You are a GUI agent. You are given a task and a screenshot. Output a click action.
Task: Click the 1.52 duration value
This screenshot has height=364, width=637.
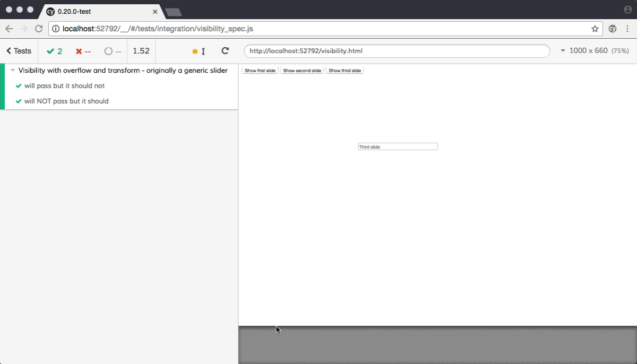(141, 51)
